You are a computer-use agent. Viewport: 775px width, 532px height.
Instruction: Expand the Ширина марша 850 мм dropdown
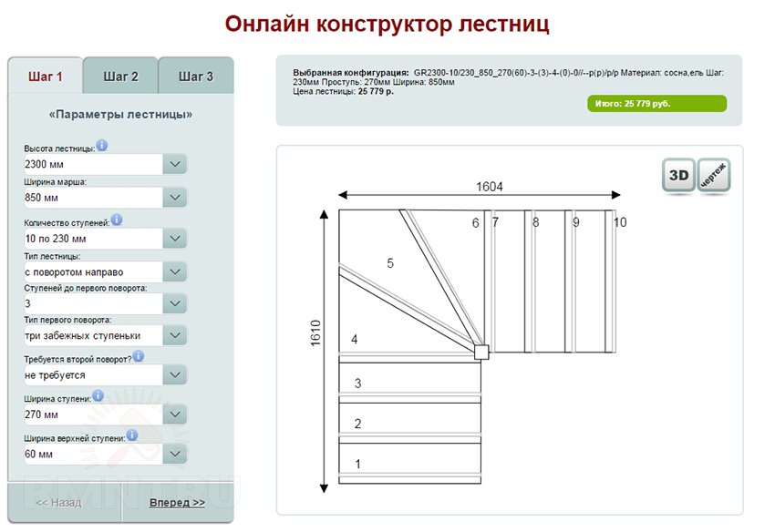(x=175, y=198)
